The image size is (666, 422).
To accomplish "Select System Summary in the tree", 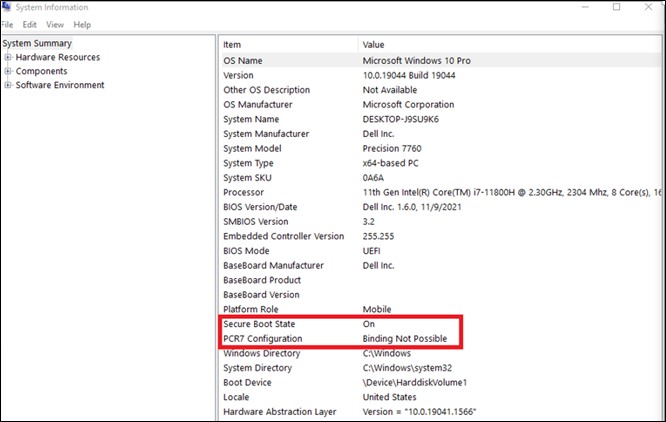I will pos(37,44).
